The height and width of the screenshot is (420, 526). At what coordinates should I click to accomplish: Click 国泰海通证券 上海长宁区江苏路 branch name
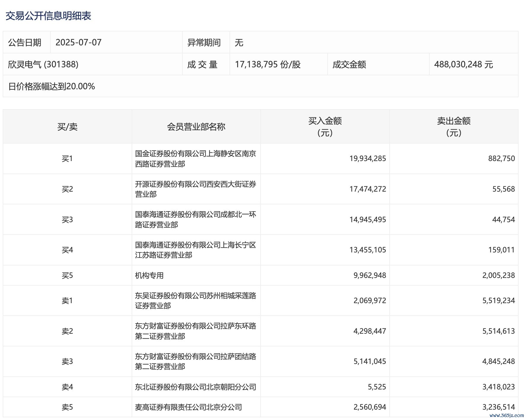pyautogui.click(x=196, y=250)
